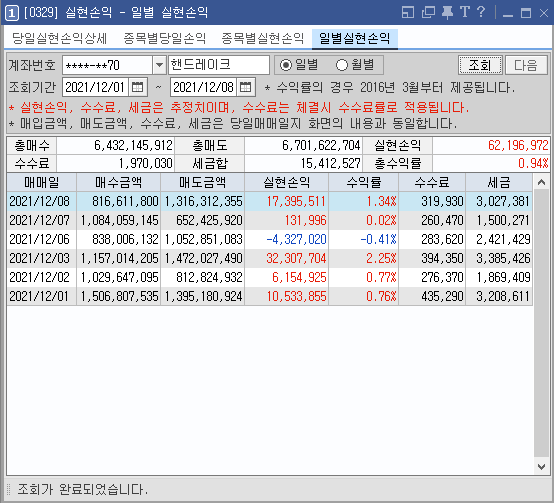Screen dimensions: 554x503
Task: Click the start date field 2021/12/01
Action: click(x=96, y=87)
